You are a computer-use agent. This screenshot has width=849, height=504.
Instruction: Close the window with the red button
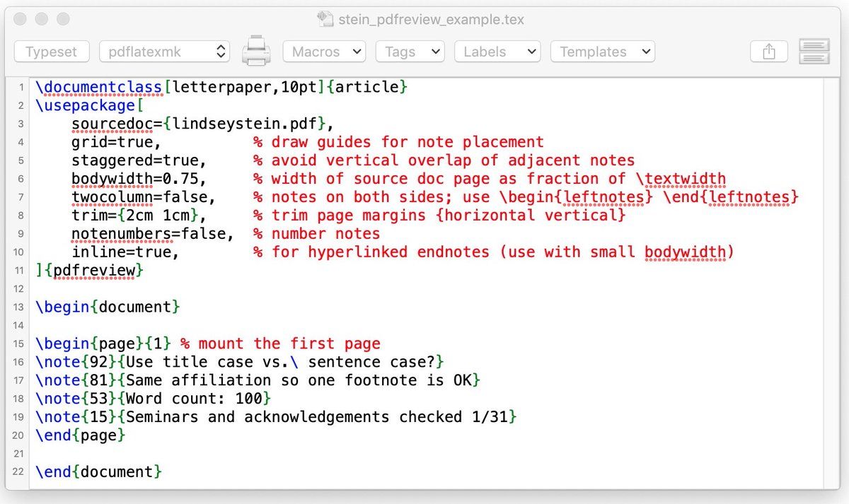coord(21,19)
